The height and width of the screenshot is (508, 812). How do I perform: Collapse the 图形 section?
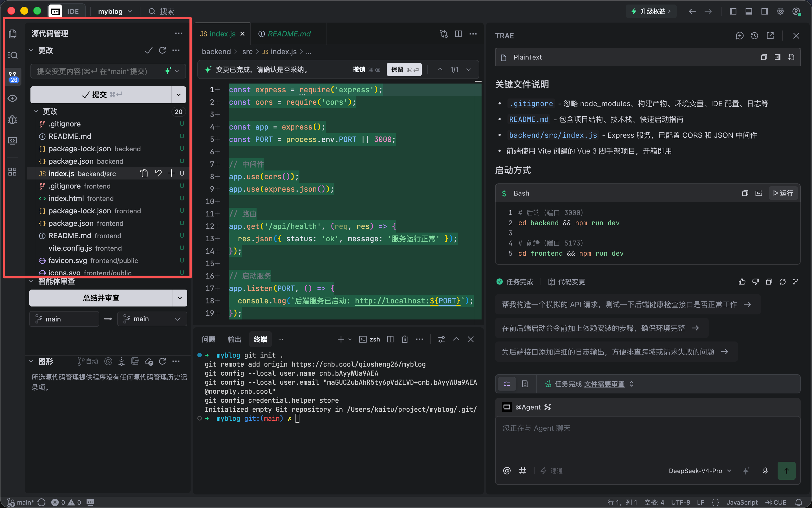click(x=42, y=361)
